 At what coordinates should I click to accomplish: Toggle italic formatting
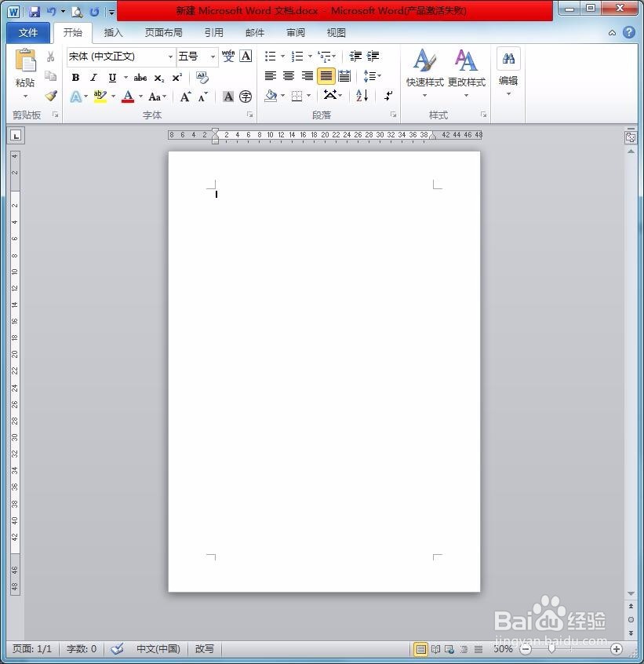tap(93, 78)
